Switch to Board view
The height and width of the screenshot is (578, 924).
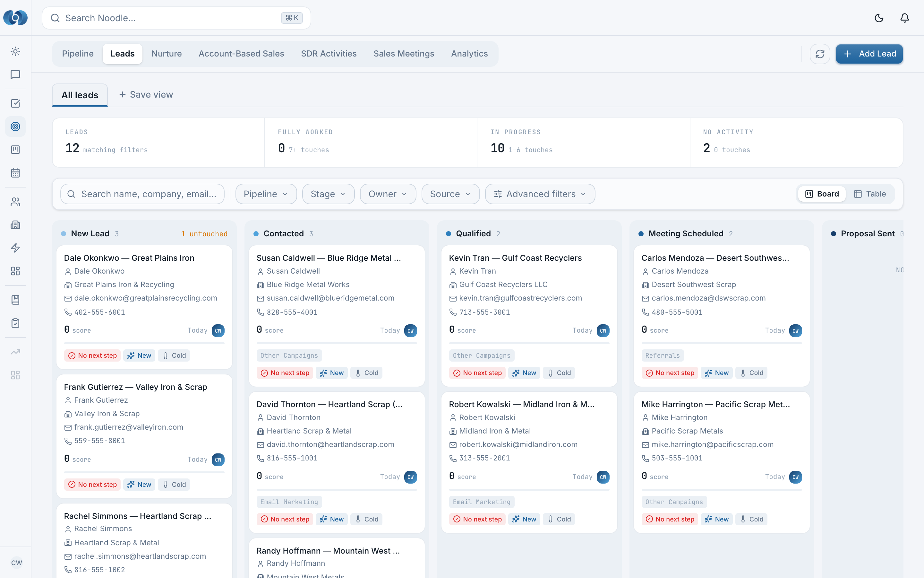pyautogui.click(x=822, y=194)
